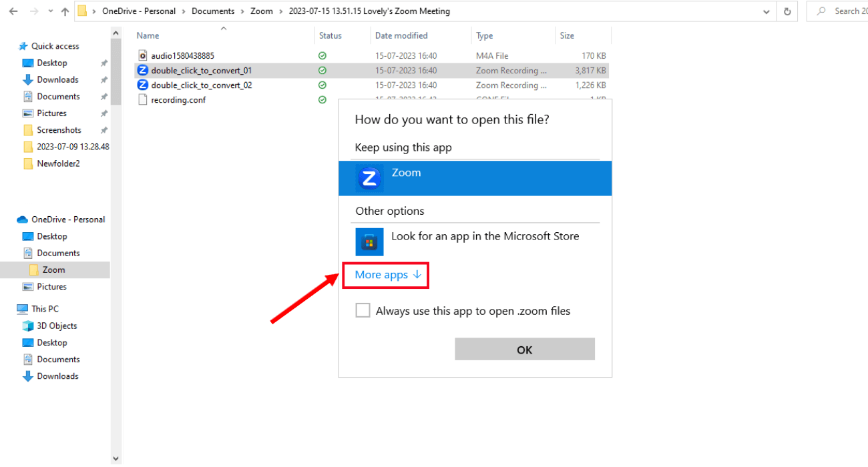Click the Forward navigation arrow
This screenshot has height=467, width=868.
(35, 11)
